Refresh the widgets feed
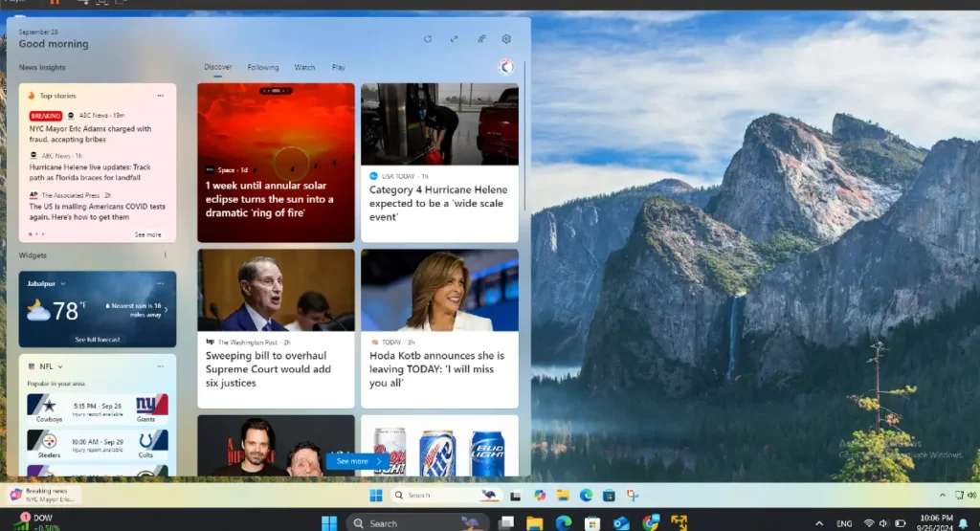 (x=428, y=38)
